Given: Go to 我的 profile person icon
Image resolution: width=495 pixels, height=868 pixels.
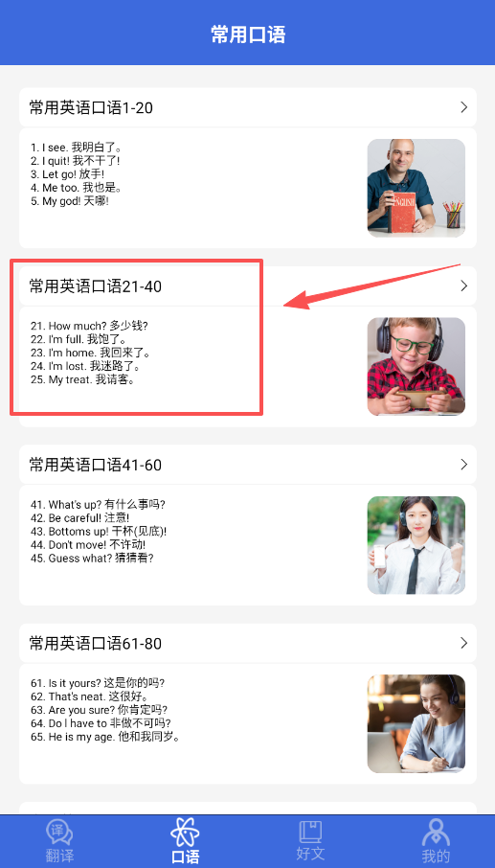Looking at the screenshot, I should [436, 834].
